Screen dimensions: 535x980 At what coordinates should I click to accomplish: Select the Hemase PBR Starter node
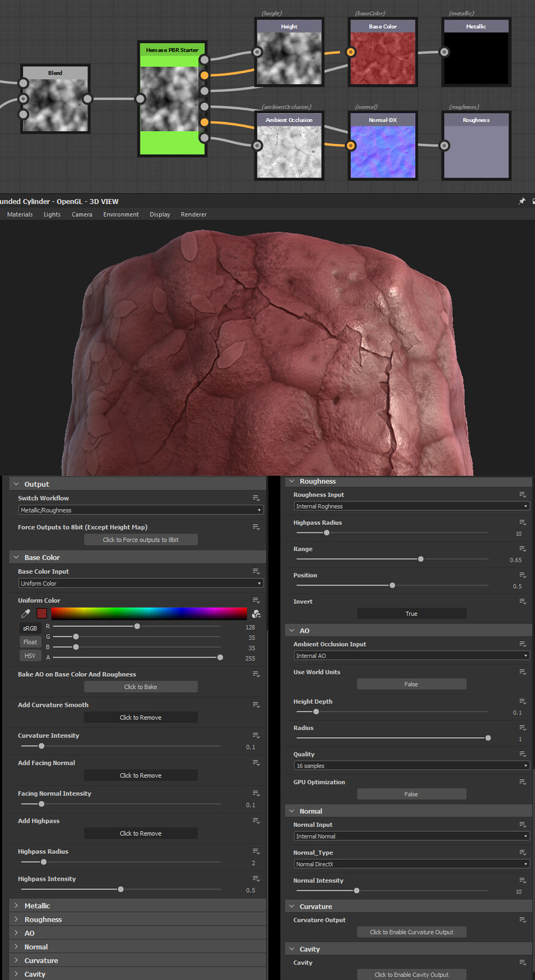point(172,98)
